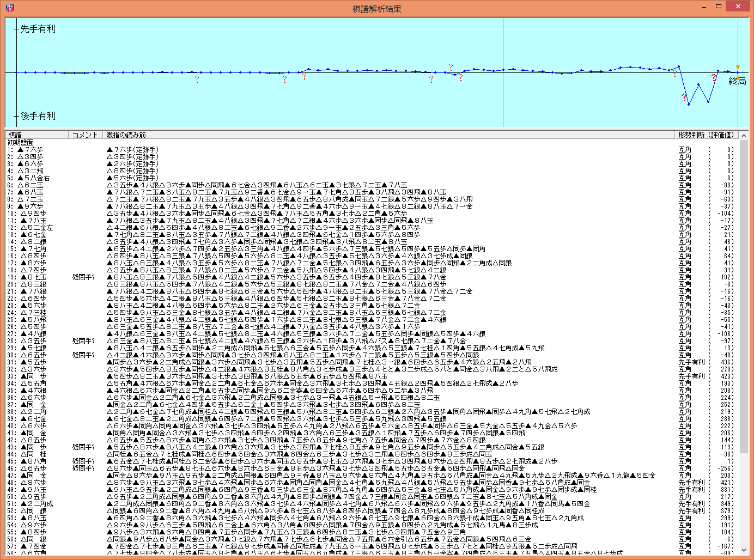Click the 終局 label on the graph
The image size is (754, 560).
(737, 81)
